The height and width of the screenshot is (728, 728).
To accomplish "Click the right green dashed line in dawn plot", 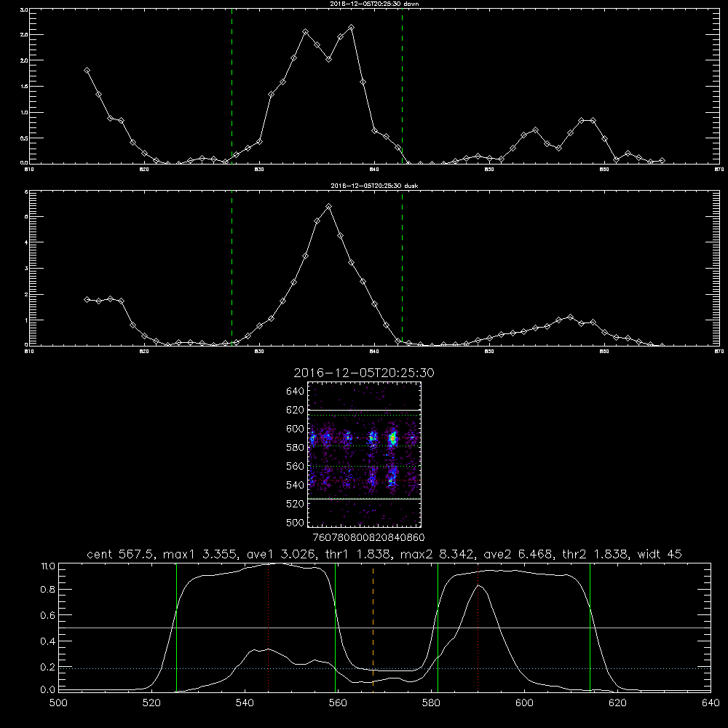I will [x=402, y=87].
